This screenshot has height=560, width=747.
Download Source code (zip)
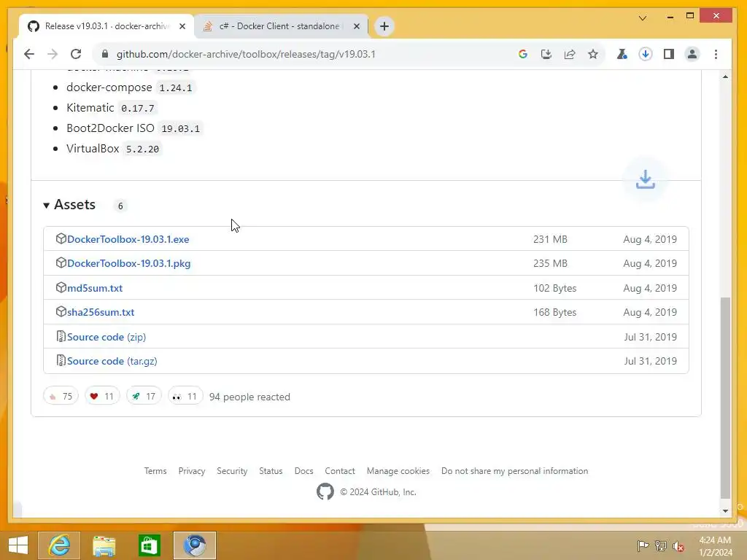[x=107, y=337]
